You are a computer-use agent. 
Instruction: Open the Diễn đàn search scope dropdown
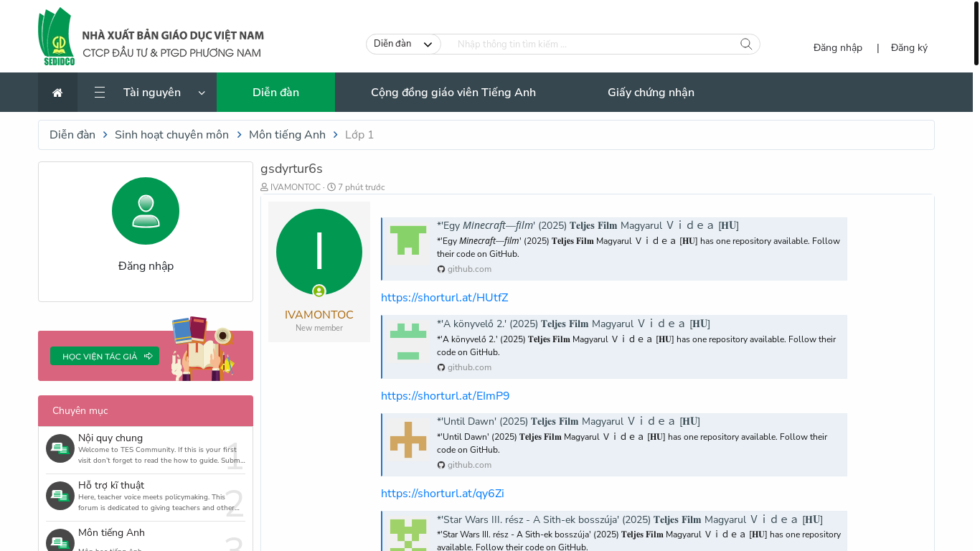pyautogui.click(x=403, y=44)
